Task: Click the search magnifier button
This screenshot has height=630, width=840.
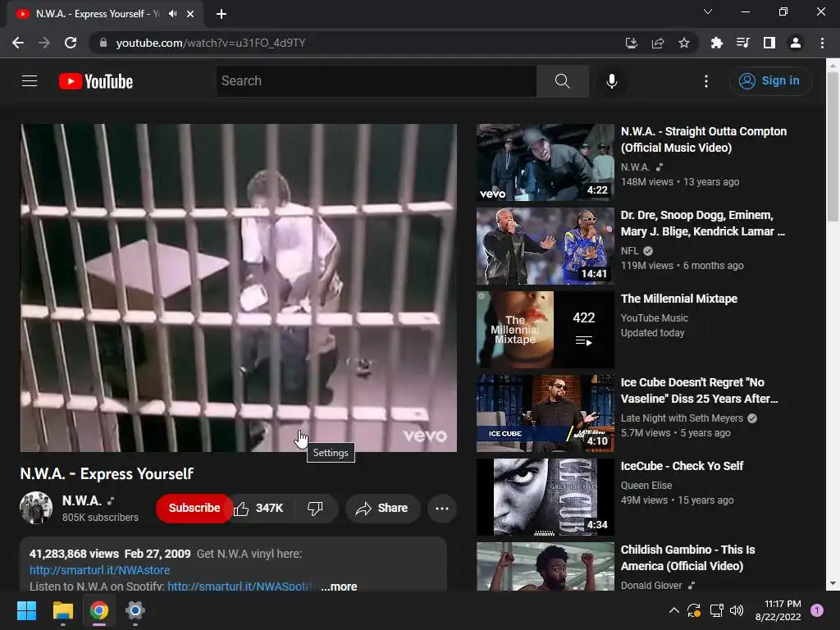Action: click(563, 81)
